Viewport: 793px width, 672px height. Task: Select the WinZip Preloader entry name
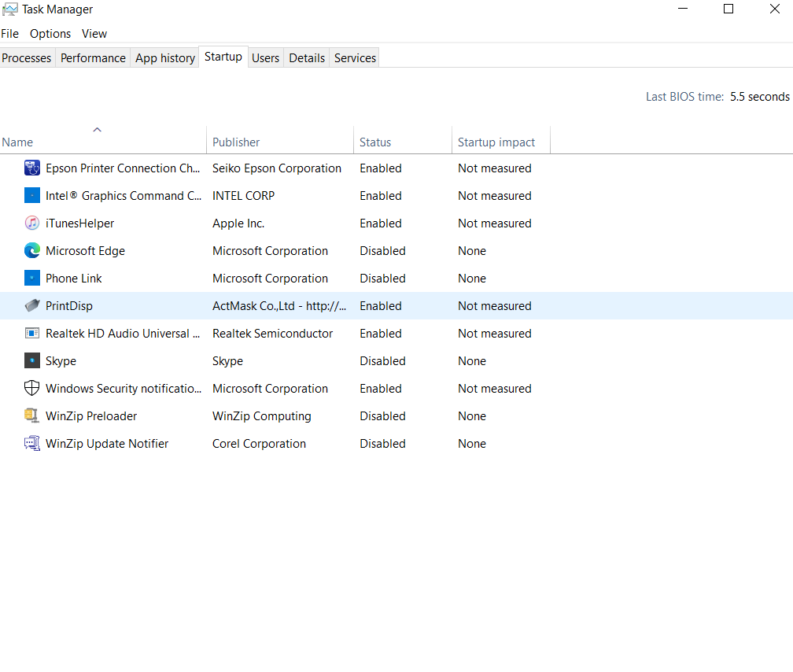point(91,416)
